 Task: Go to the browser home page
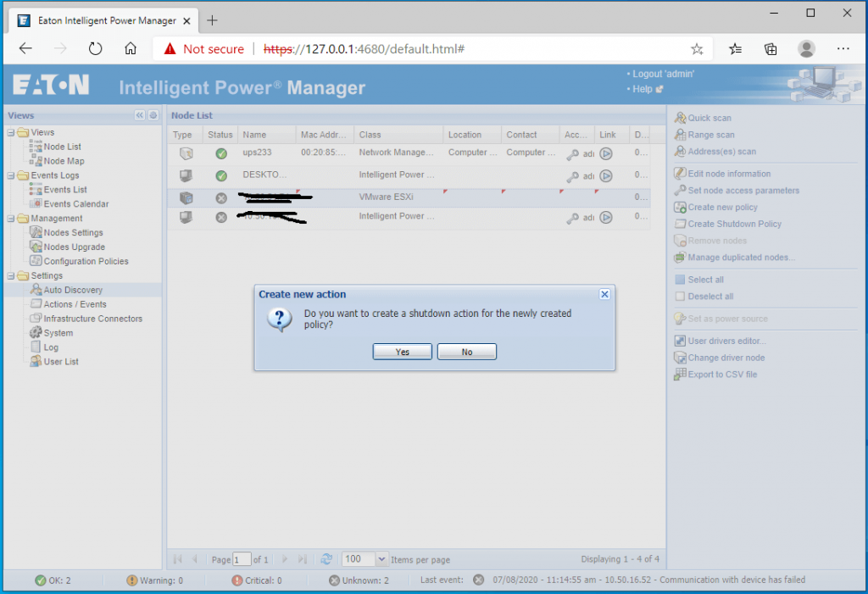point(130,48)
